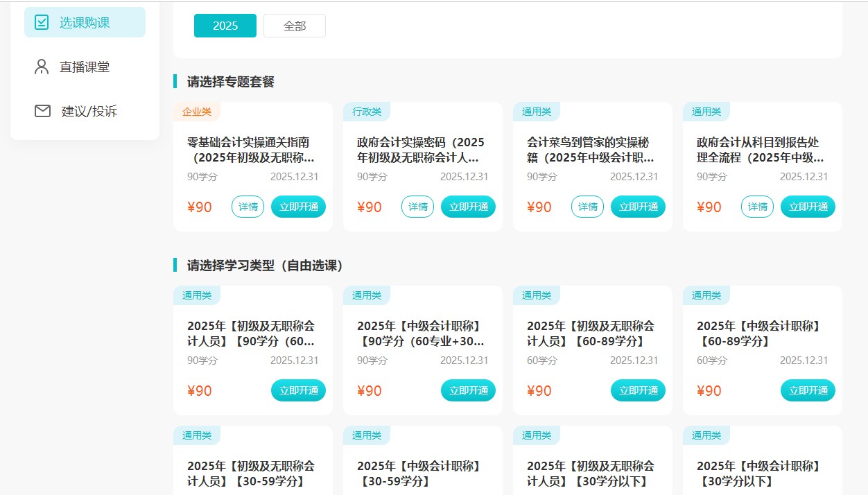Click 立即开通 for 初级及无职称 90学分 course
868x495 pixels.
tap(298, 390)
